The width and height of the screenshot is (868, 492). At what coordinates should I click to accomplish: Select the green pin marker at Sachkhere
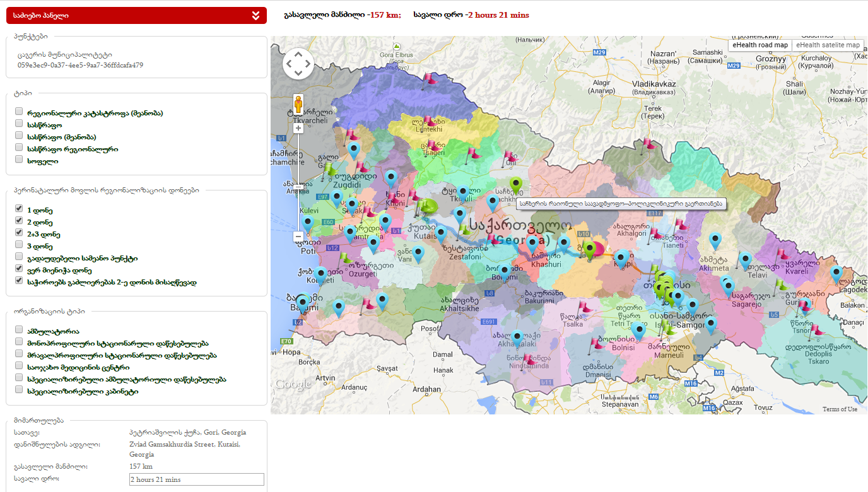coord(516,185)
